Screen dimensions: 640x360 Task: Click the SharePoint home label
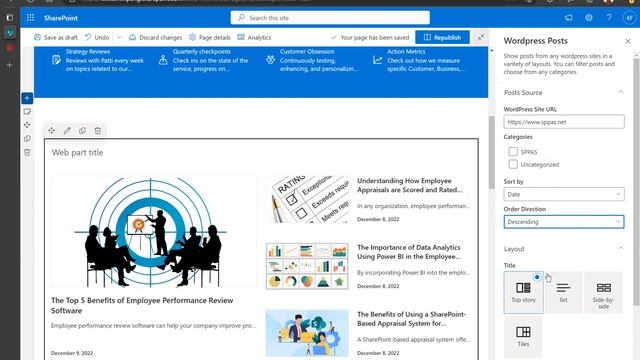(x=61, y=18)
